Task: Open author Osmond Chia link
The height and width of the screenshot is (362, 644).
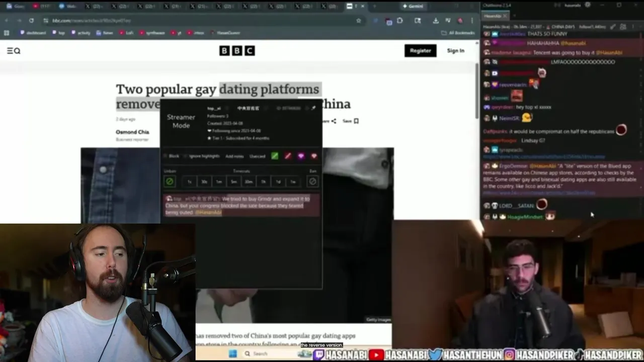Action: click(x=132, y=132)
